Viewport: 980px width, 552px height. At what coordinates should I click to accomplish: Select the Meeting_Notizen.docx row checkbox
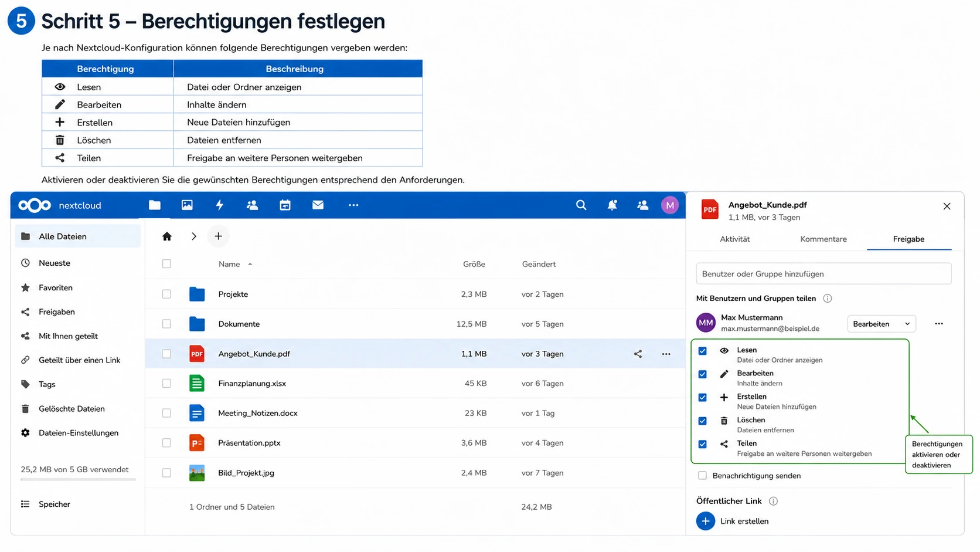166,413
